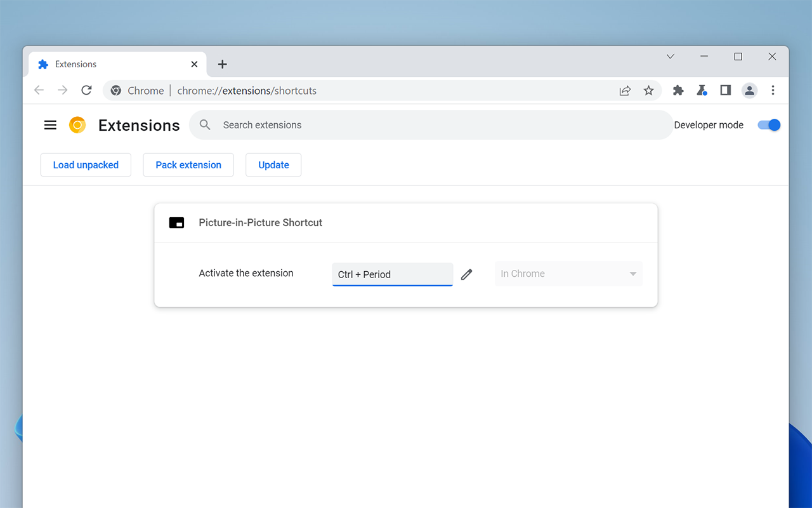This screenshot has height=508, width=812.
Task: Reload the current page
Action: coord(86,90)
